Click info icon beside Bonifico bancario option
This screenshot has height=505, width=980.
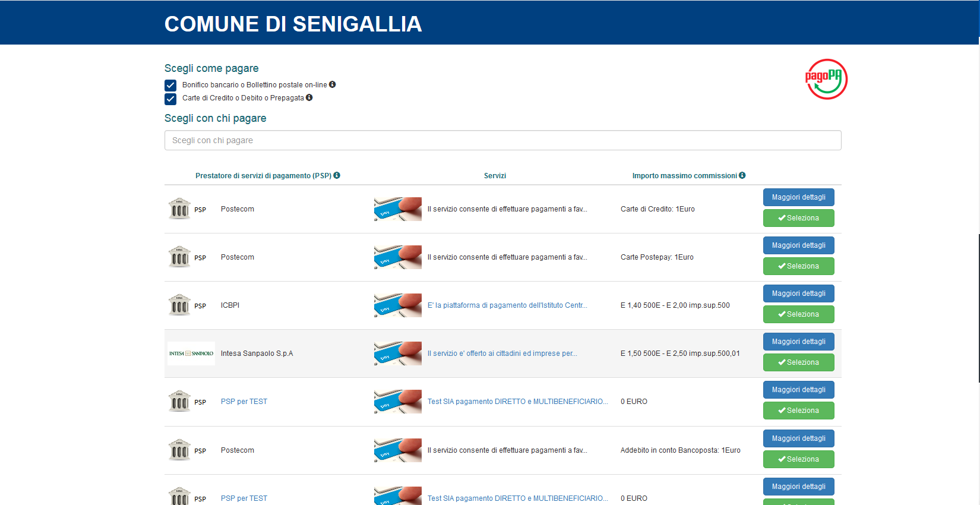click(x=333, y=84)
